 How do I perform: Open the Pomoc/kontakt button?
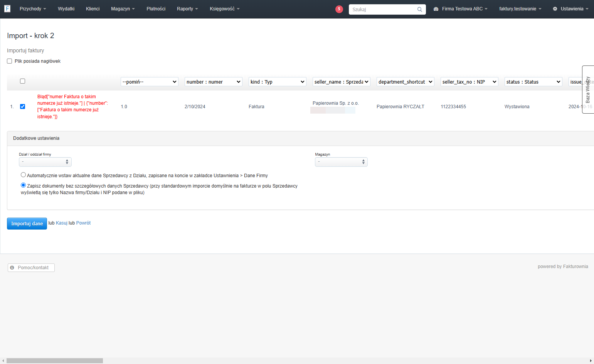pos(31,268)
